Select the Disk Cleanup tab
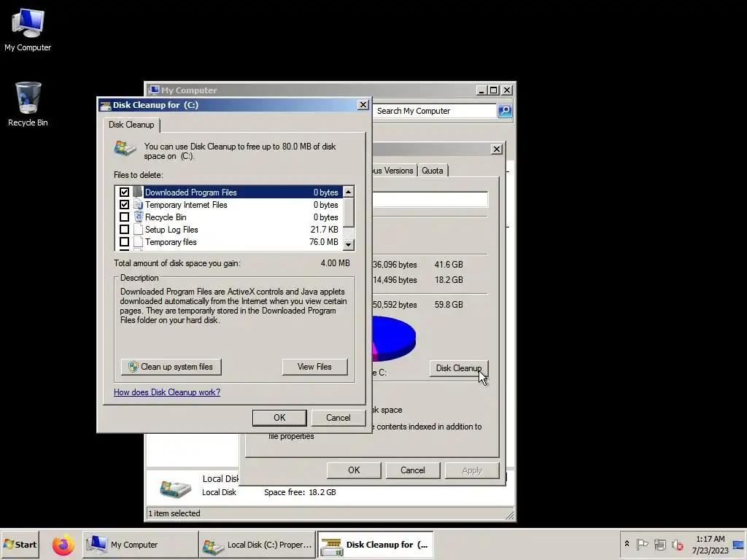This screenshot has width=747, height=560. (x=131, y=125)
